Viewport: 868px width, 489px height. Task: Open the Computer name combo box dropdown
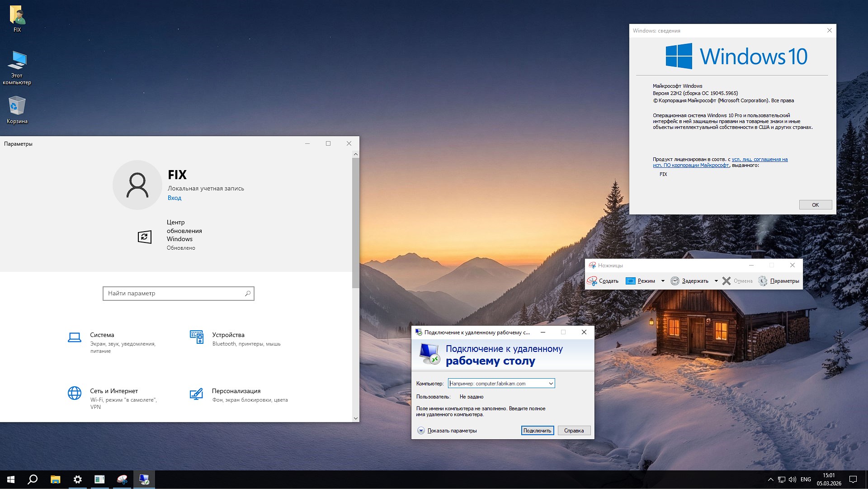pyautogui.click(x=551, y=384)
